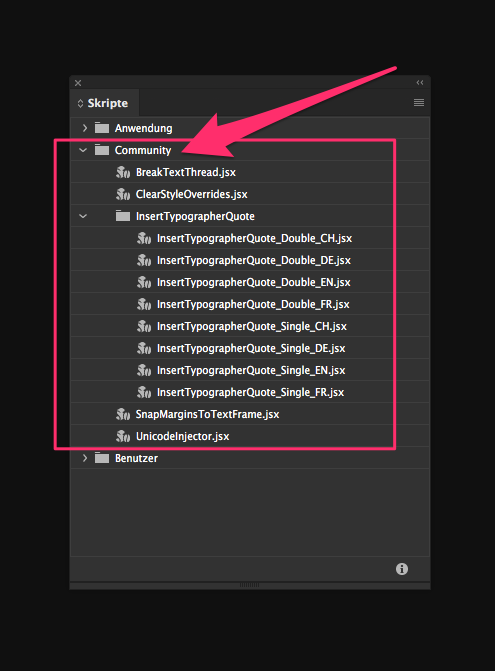
Task: Click the script icon of InsertTypographerQuote_Double_FR.jsx
Action: tap(144, 304)
